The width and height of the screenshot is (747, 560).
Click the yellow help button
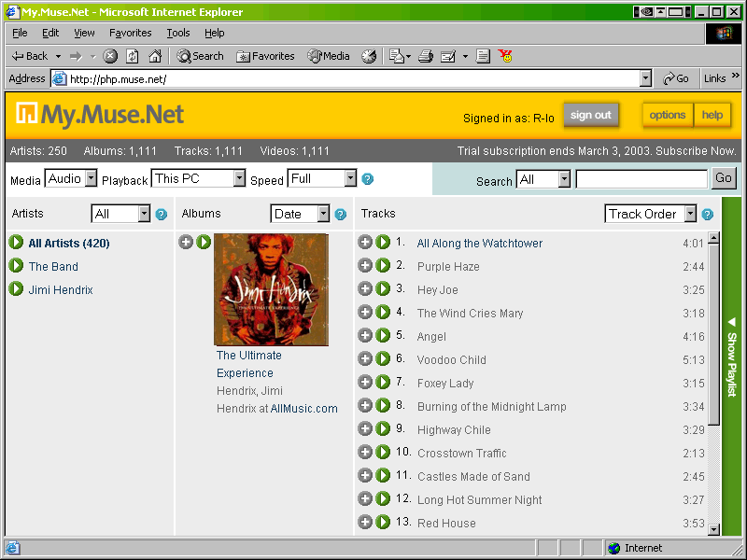coord(712,115)
